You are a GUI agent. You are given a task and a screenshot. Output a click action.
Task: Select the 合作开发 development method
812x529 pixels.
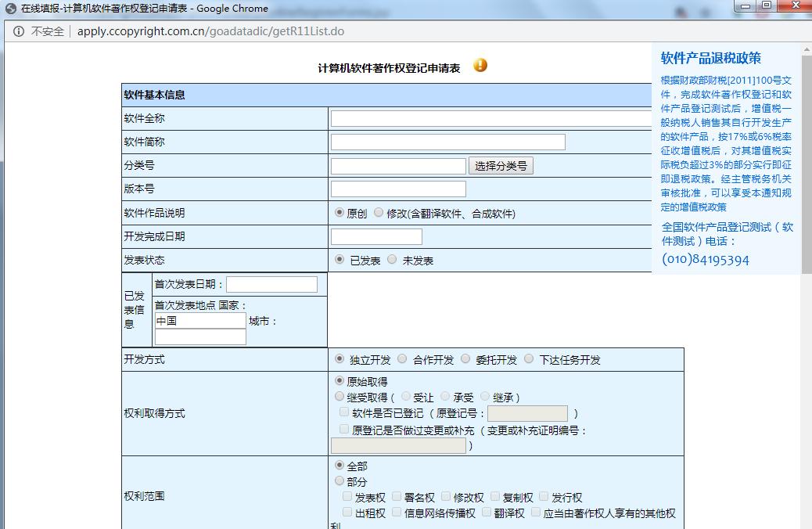(x=402, y=360)
